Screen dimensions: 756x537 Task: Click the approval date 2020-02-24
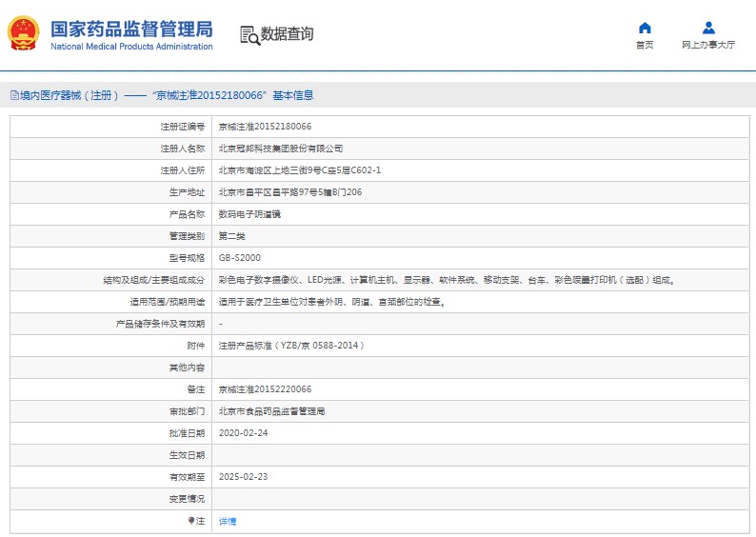(x=242, y=433)
